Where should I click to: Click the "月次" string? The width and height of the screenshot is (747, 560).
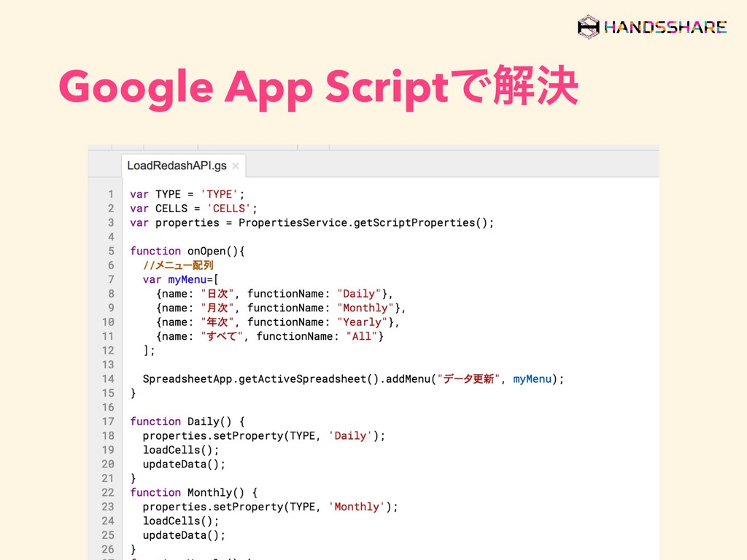point(217,308)
